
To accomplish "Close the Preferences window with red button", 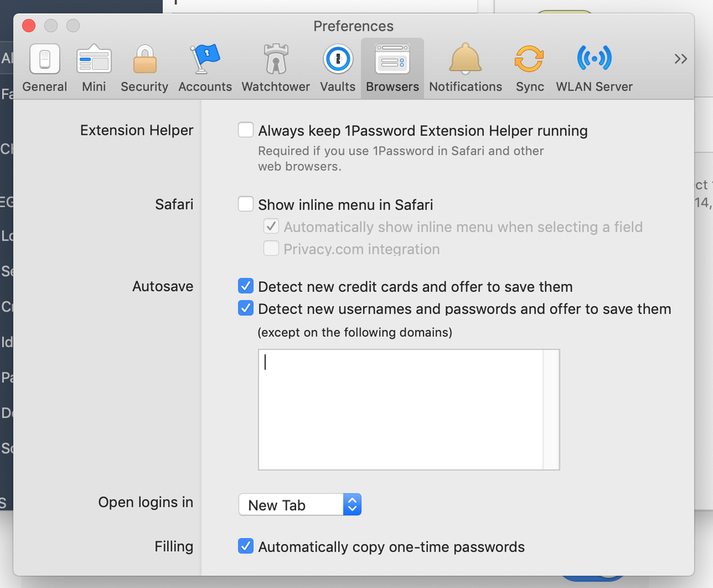I will [29, 26].
